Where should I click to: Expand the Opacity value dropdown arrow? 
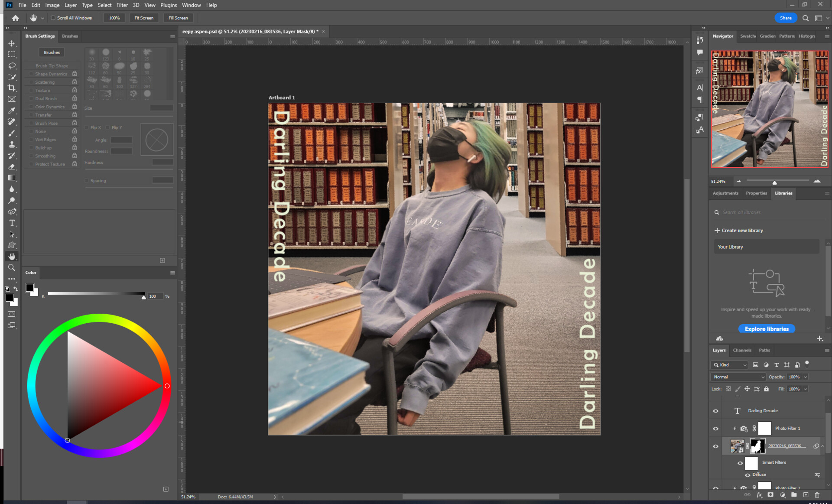(x=805, y=377)
